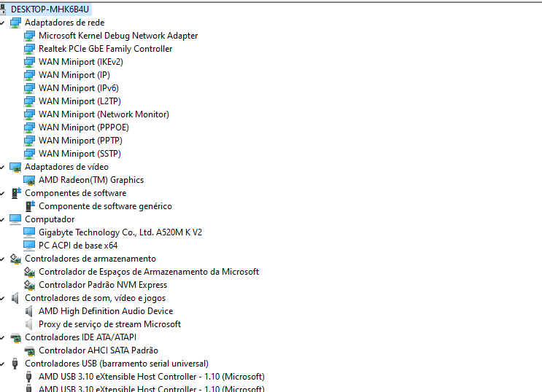Click icon beside Gigabyte Technology A520M K V2
This screenshot has width=542, height=392.
[x=29, y=232]
